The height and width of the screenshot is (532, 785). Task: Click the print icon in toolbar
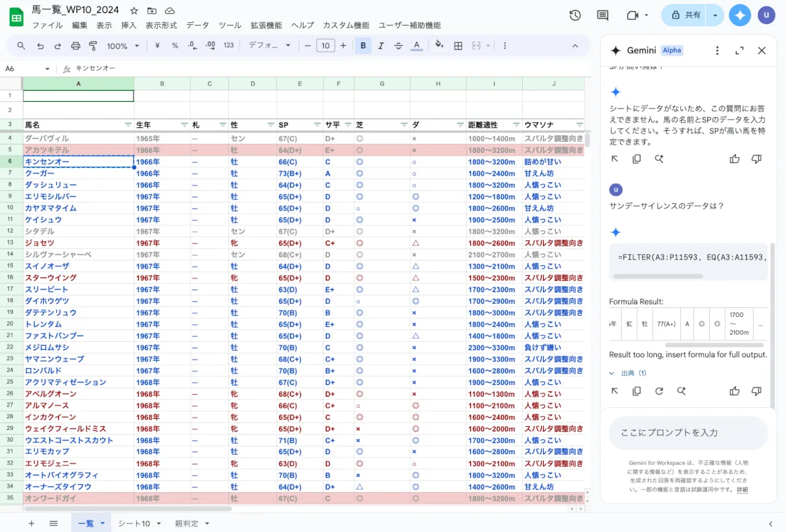click(75, 46)
